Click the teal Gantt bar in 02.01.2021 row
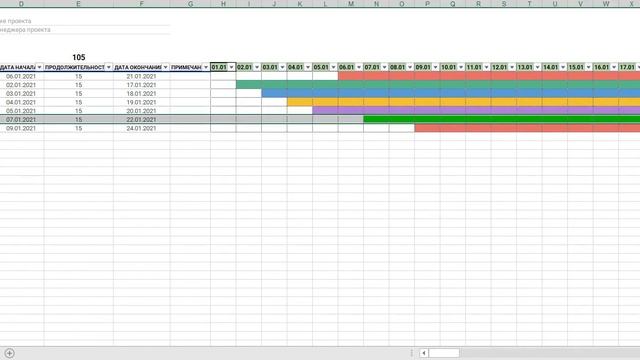The height and width of the screenshot is (360, 640). (438, 85)
